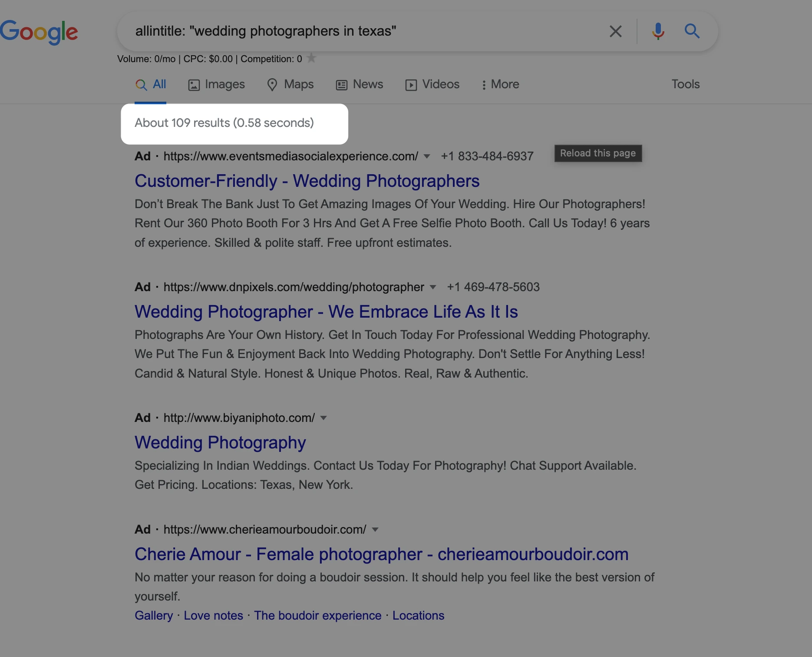
Task: Click the eventsmediasocialexperience.com URL text
Action: pos(291,156)
